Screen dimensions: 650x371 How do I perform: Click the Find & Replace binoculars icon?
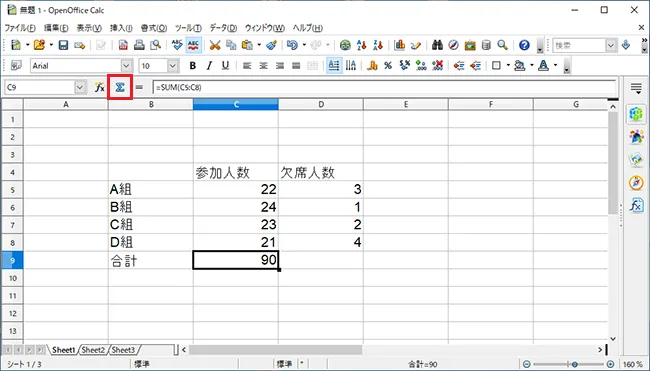437,45
